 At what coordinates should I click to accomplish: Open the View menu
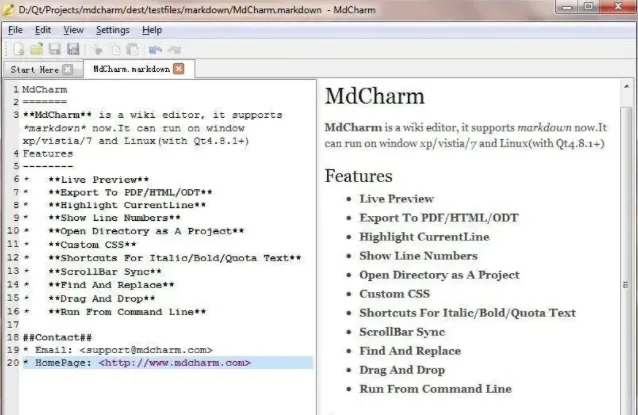[74, 30]
